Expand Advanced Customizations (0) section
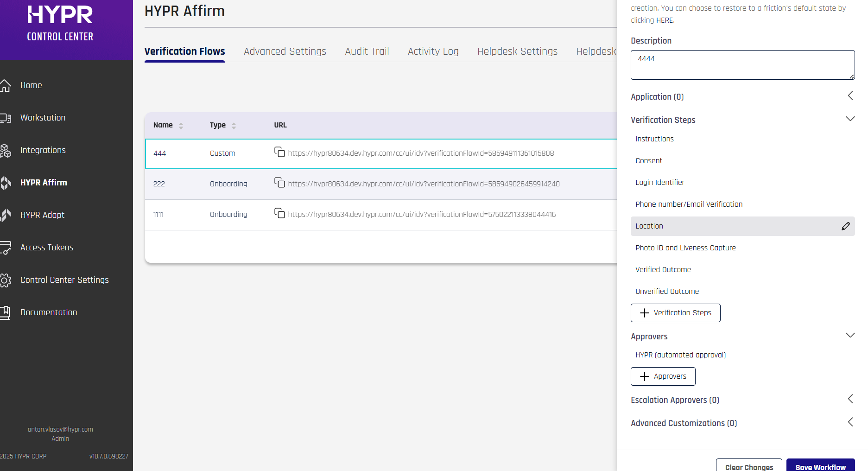 click(850, 422)
